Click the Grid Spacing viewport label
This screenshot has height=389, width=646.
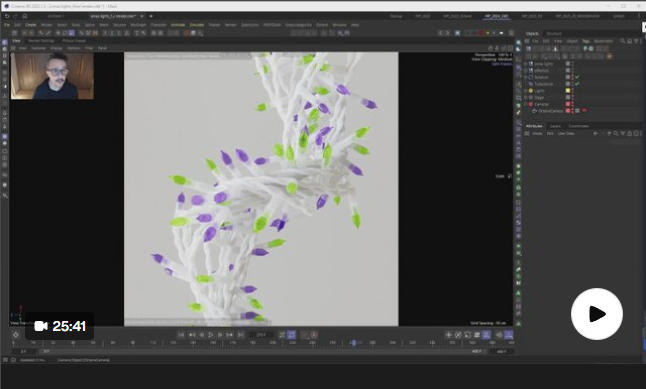(489, 323)
